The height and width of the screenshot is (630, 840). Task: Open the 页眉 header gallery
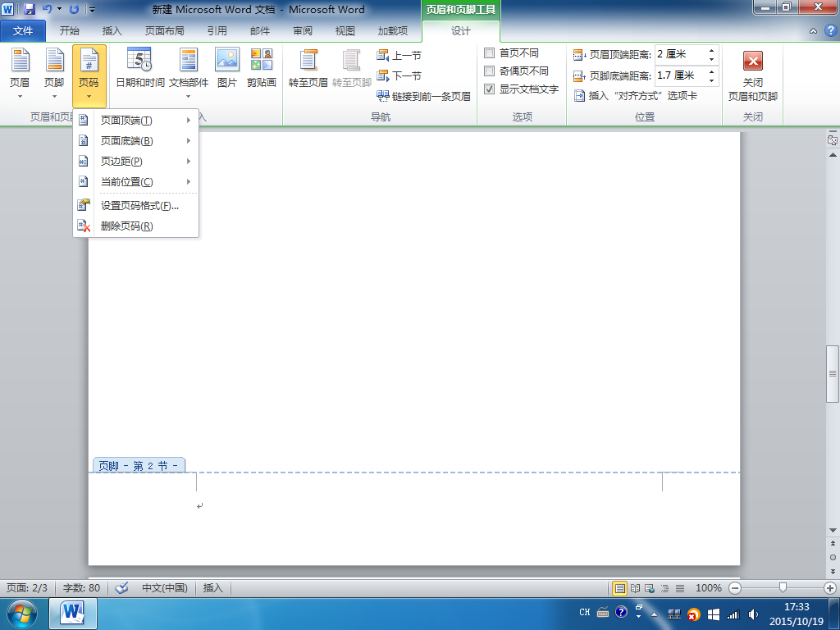click(20, 74)
